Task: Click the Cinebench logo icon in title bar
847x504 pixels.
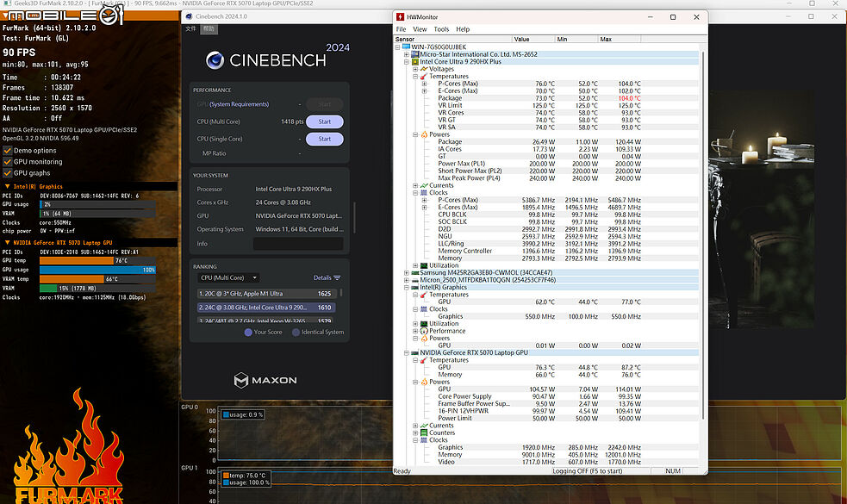Action: [x=189, y=16]
